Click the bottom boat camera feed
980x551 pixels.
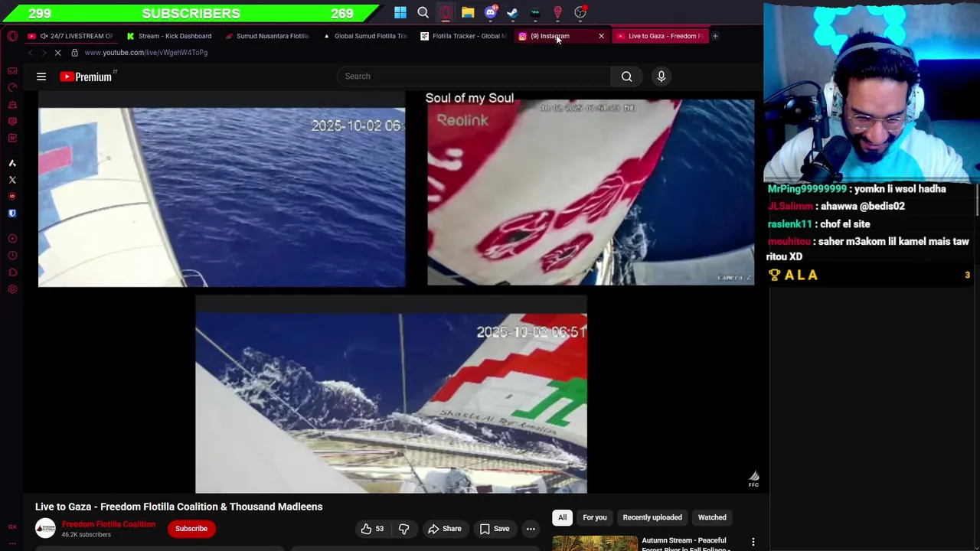[x=391, y=403]
